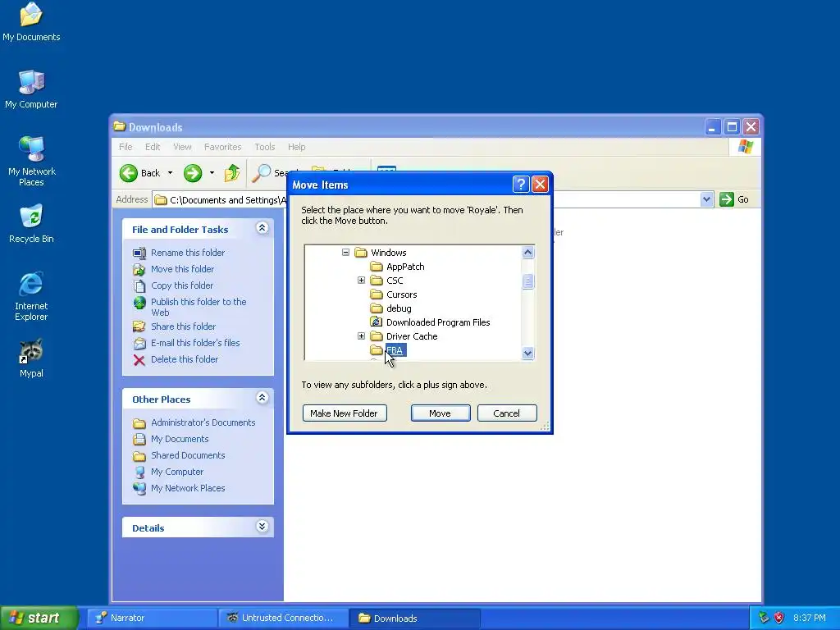Select the debug folder in tree

pos(390,308)
